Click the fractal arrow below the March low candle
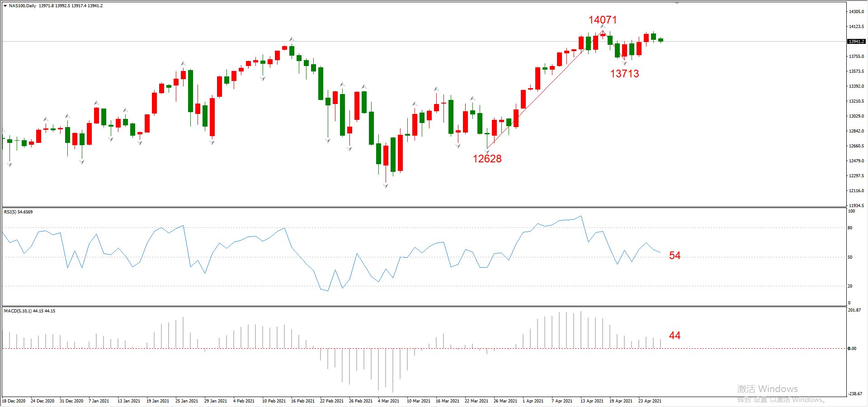868x407 pixels. 386,186
